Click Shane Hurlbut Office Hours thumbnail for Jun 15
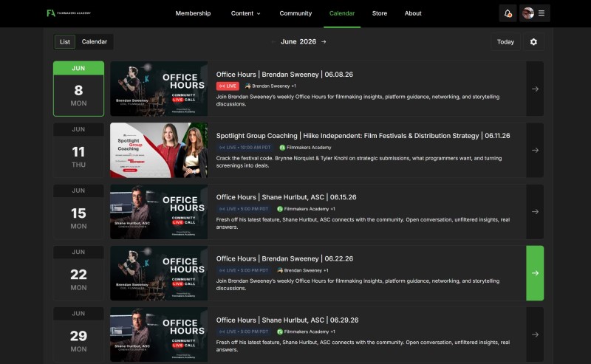Screen dimensions: 591x364 click(159, 212)
